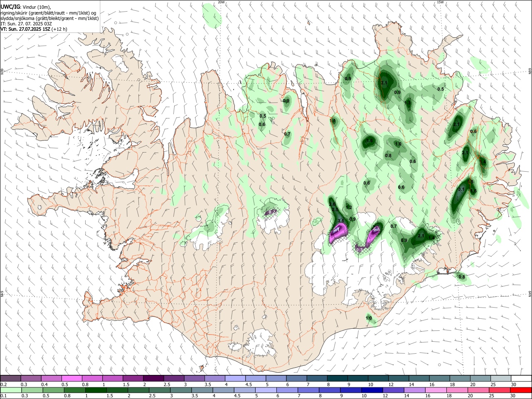Select the upper legend swatch labeled 6
532x399 pixels.
[297, 378]
